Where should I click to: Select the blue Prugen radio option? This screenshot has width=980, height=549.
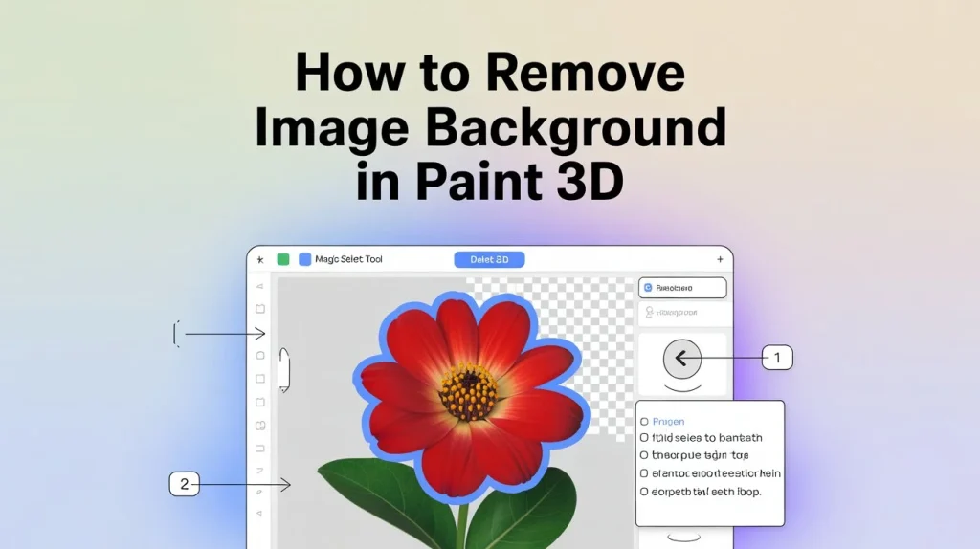pyautogui.click(x=663, y=422)
